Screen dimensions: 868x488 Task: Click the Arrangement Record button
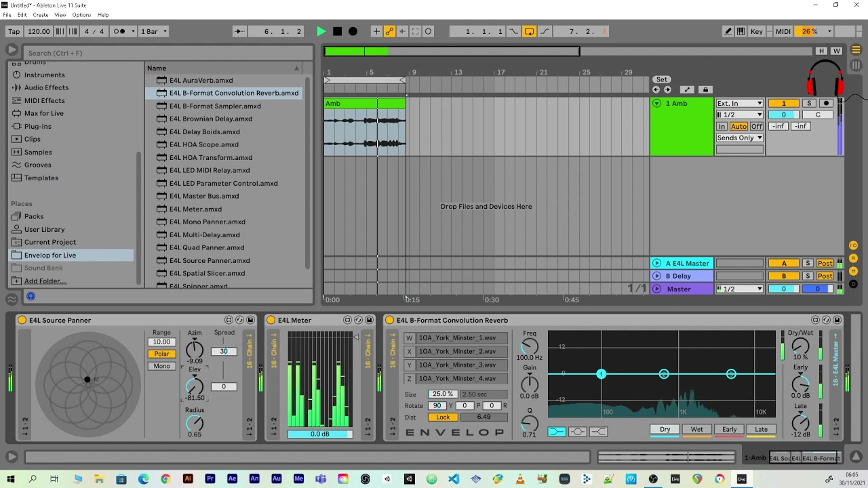point(353,31)
